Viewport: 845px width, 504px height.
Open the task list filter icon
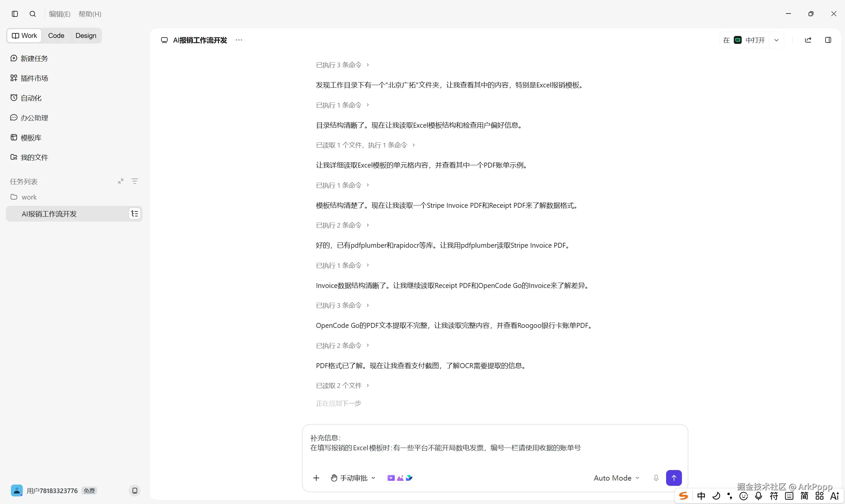click(135, 181)
